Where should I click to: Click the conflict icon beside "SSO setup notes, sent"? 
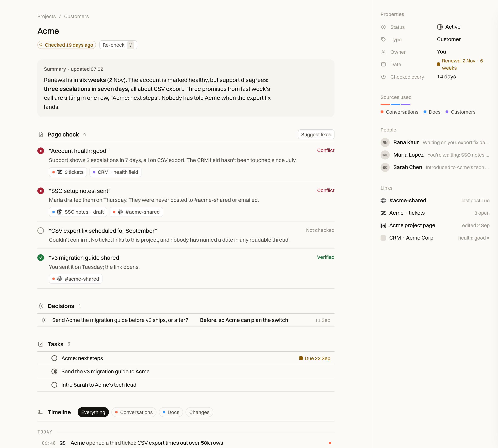click(41, 191)
